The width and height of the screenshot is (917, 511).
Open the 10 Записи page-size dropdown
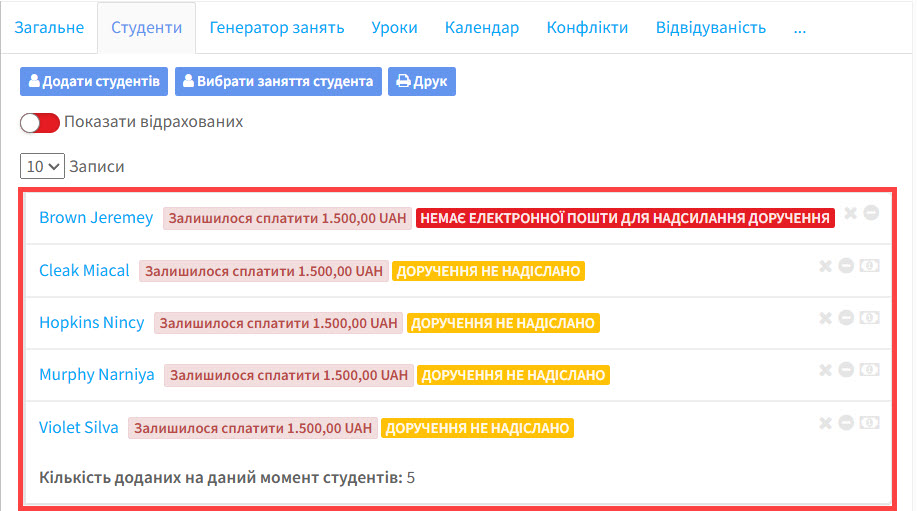(x=42, y=167)
